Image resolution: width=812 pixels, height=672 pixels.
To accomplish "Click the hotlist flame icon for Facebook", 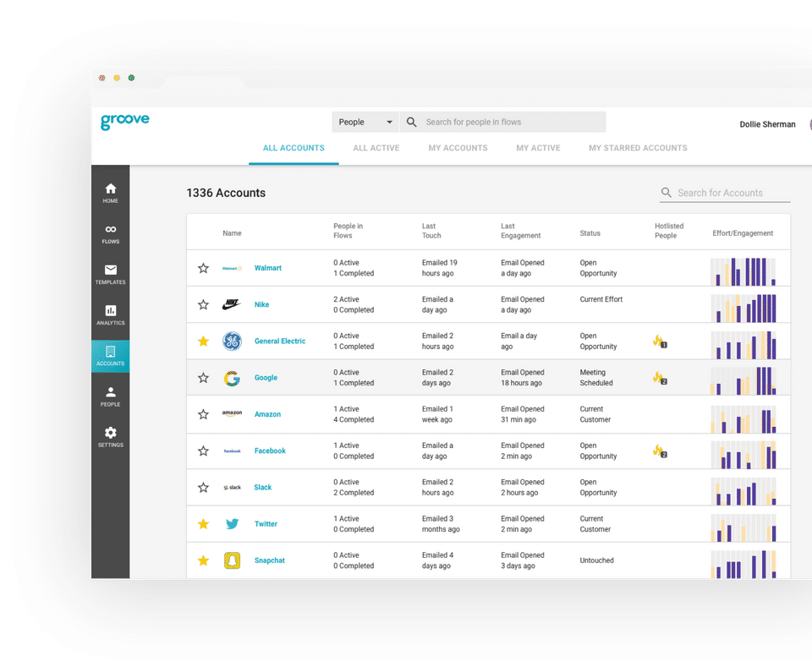I will [x=659, y=451].
